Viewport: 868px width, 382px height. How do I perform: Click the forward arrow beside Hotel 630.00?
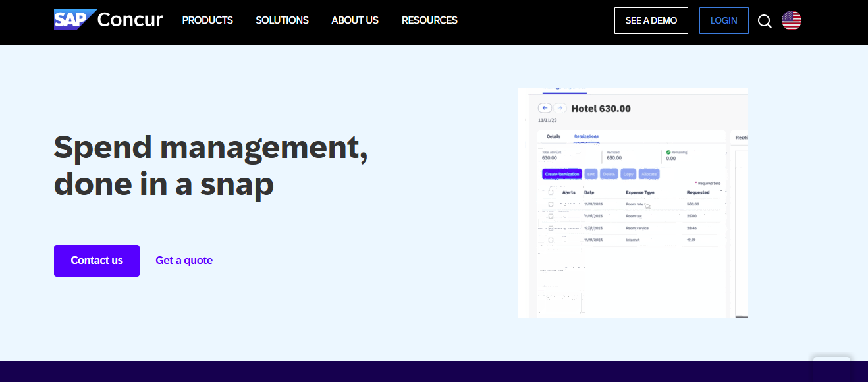pyautogui.click(x=560, y=107)
